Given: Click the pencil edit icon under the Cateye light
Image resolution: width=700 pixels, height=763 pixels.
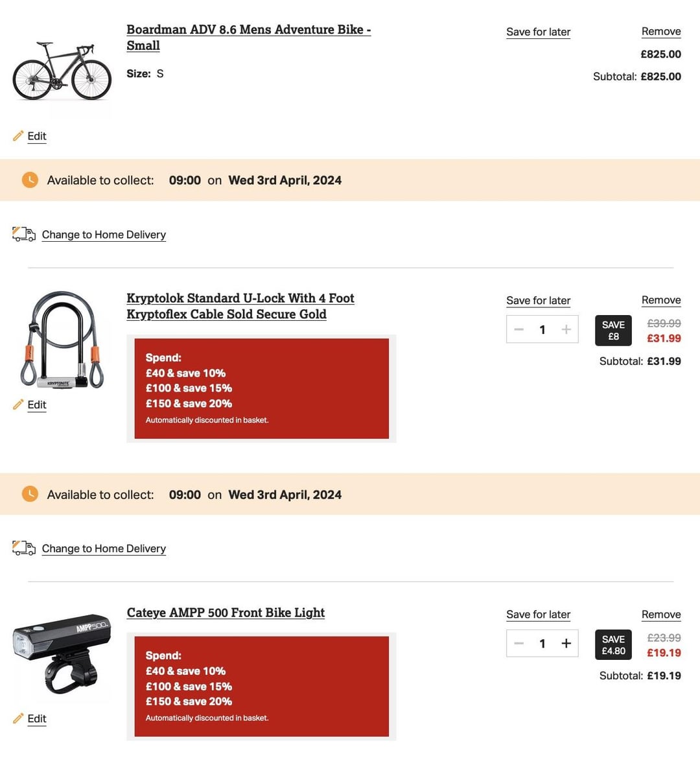Looking at the screenshot, I should click(18, 718).
